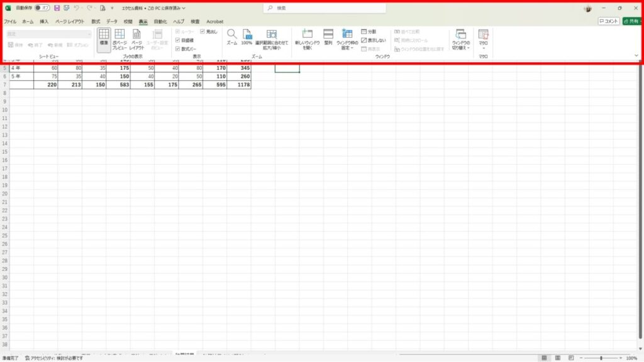This screenshot has height=362, width=644.
Task: Click 選択範囲に合わせて拡大/縮小 icon
Action: tap(272, 38)
